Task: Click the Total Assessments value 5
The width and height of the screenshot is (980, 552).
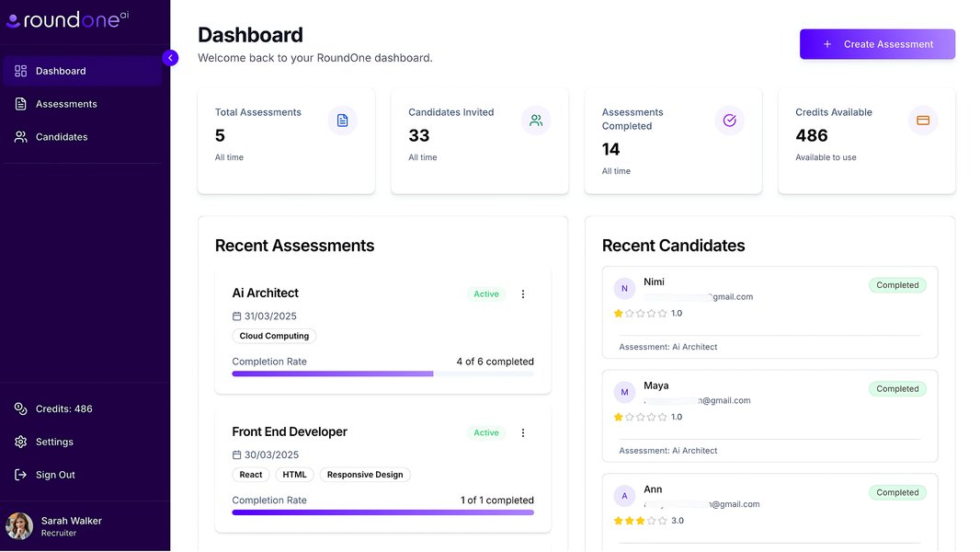Action: click(220, 135)
